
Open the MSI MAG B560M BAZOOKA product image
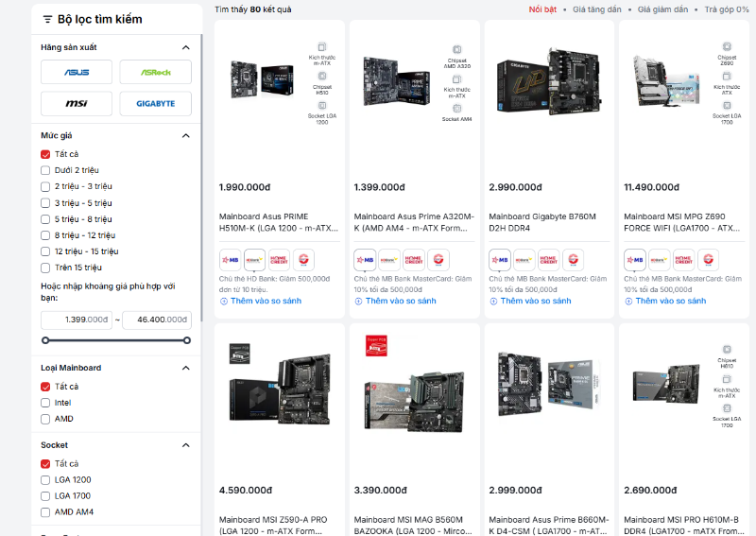[414, 402]
